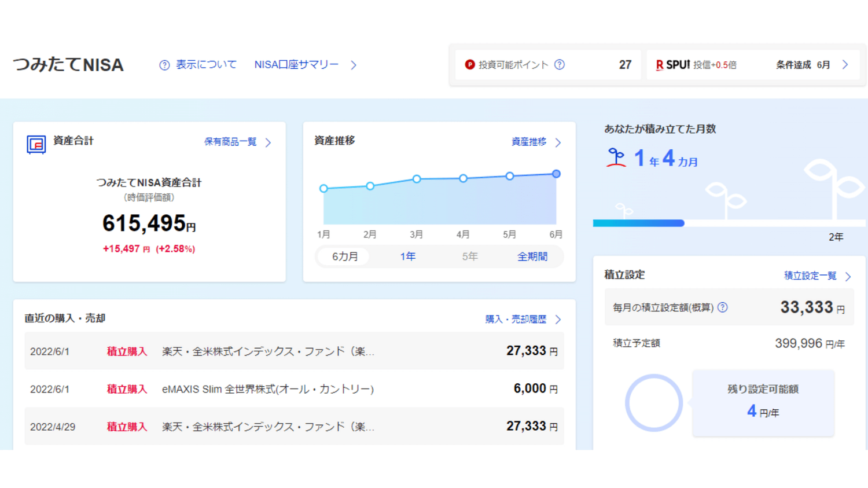868x488 pixels.
Task: Click chevron next to 資産推移 link
Action: click(x=558, y=142)
